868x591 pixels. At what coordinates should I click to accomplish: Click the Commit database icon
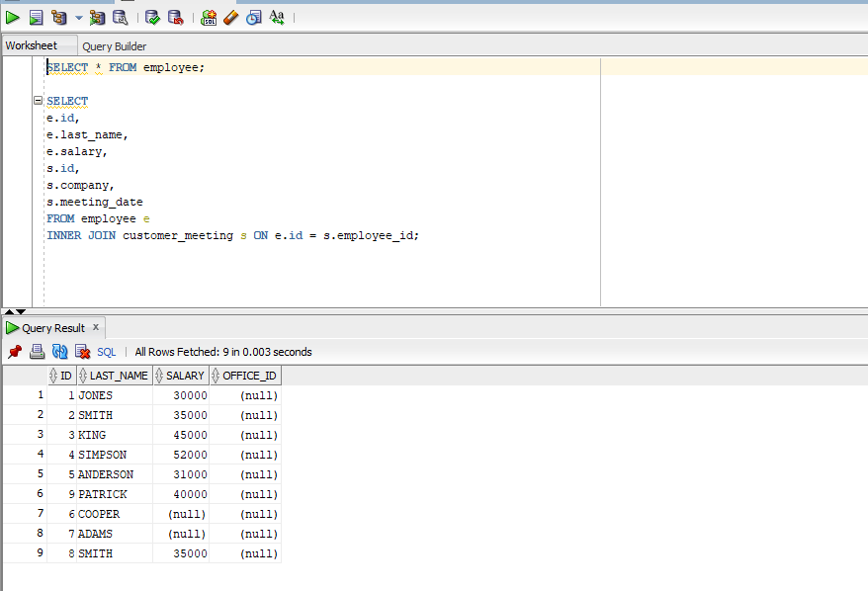pyautogui.click(x=152, y=18)
